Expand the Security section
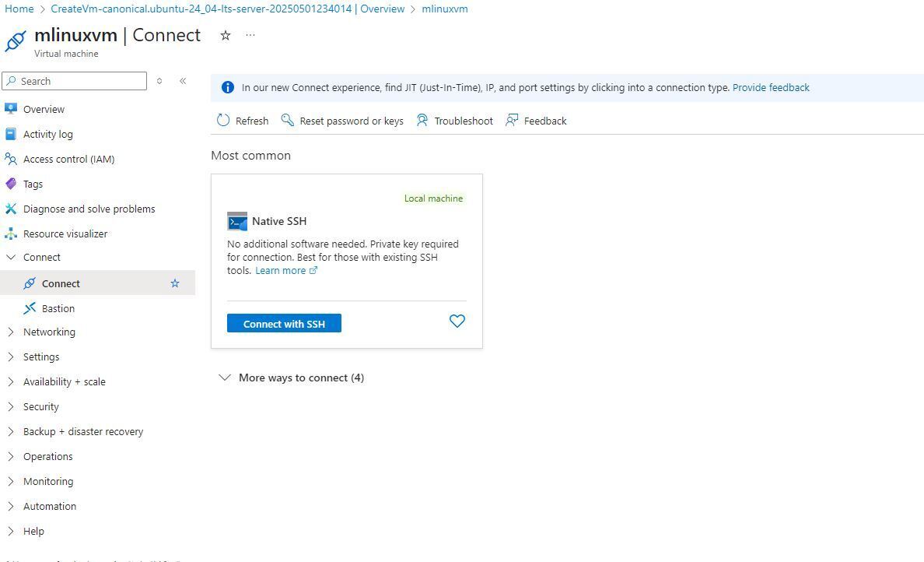The width and height of the screenshot is (924, 562). pos(11,406)
